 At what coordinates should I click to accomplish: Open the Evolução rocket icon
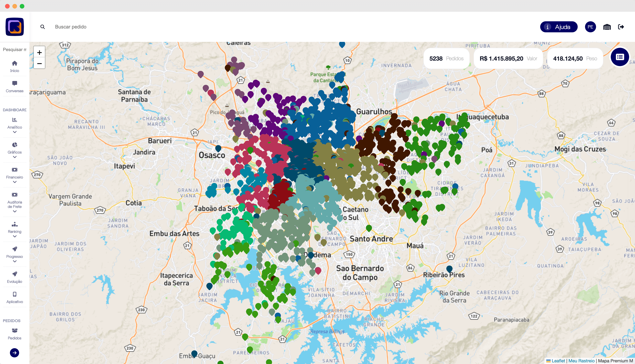coord(15,274)
